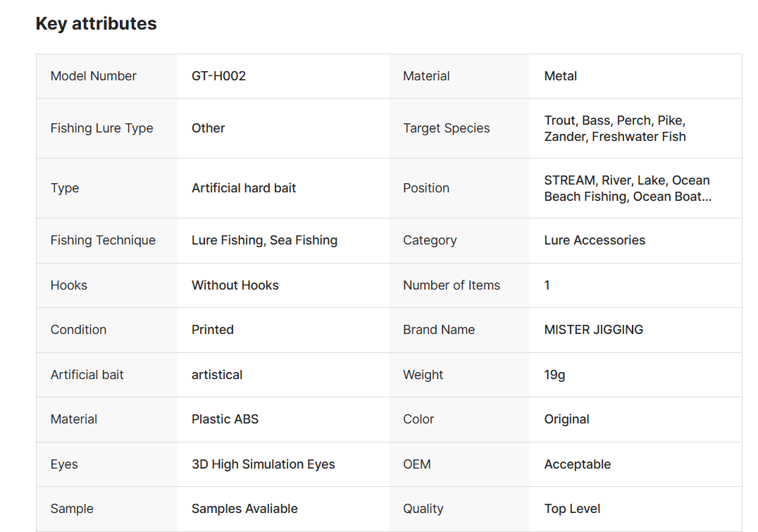Image resolution: width=758 pixels, height=532 pixels.
Task: Click the Fishing Lure Type label
Action: click(x=101, y=128)
